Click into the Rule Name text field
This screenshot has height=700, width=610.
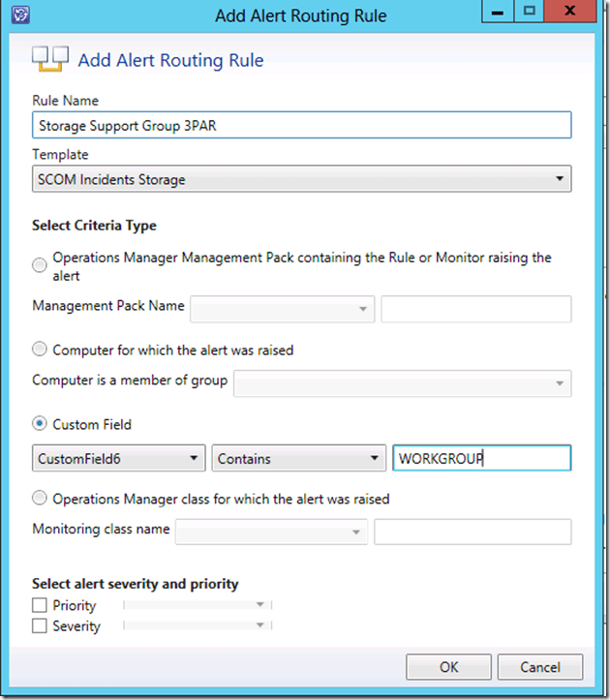301,125
